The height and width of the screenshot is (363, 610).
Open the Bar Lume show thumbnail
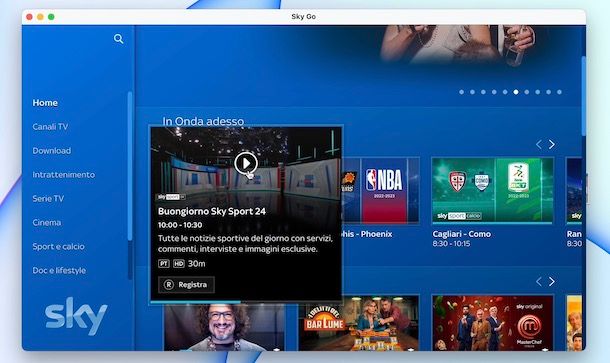click(x=359, y=323)
